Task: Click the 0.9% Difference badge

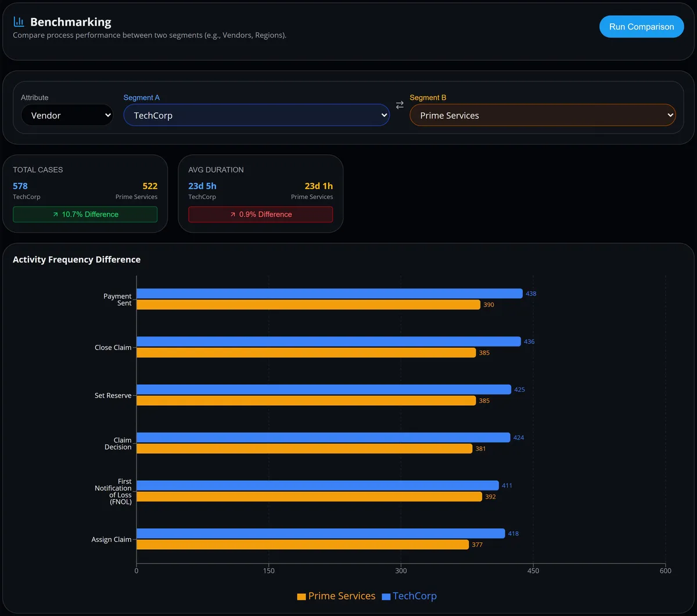Action: pos(260,214)
